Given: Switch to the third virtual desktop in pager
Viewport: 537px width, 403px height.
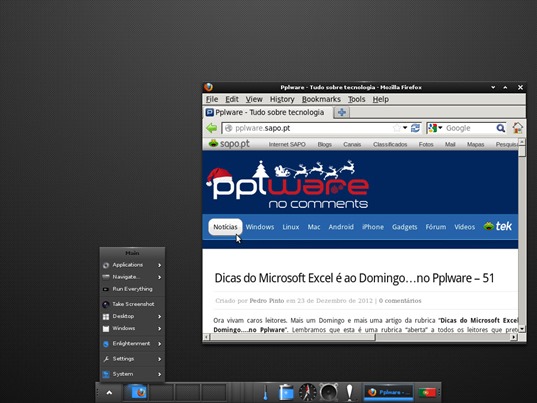Looking at the screenshot, I should (187, 392).
